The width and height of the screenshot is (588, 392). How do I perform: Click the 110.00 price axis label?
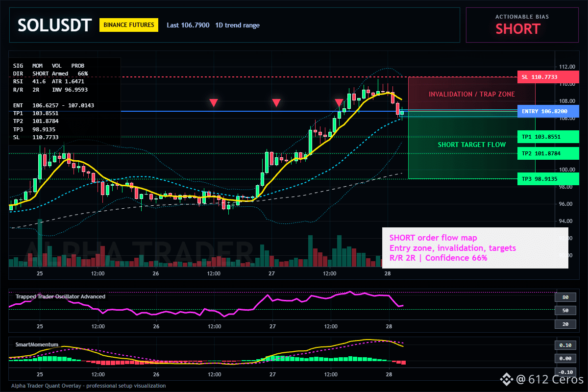coord(566,84)
